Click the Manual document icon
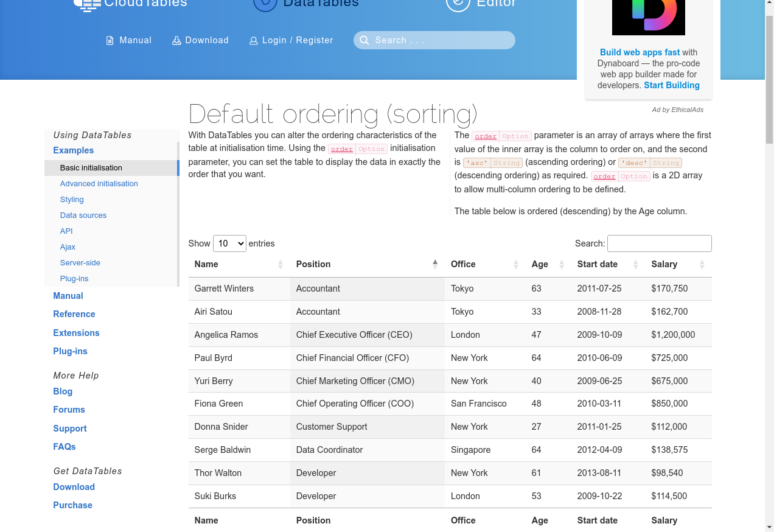The image size is (774, 532). [x=110, y=41]
